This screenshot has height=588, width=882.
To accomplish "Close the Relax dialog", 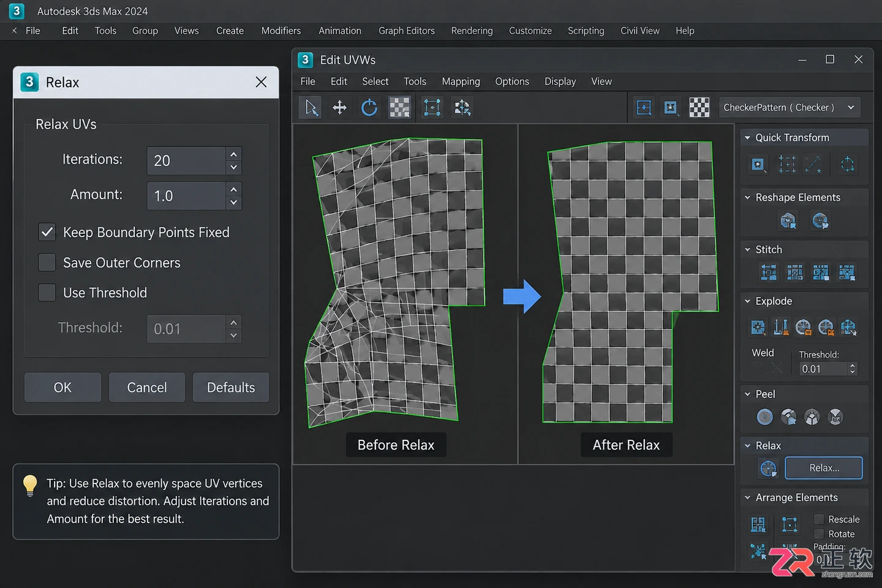I will pyautogui.click(x=261, y=82).
